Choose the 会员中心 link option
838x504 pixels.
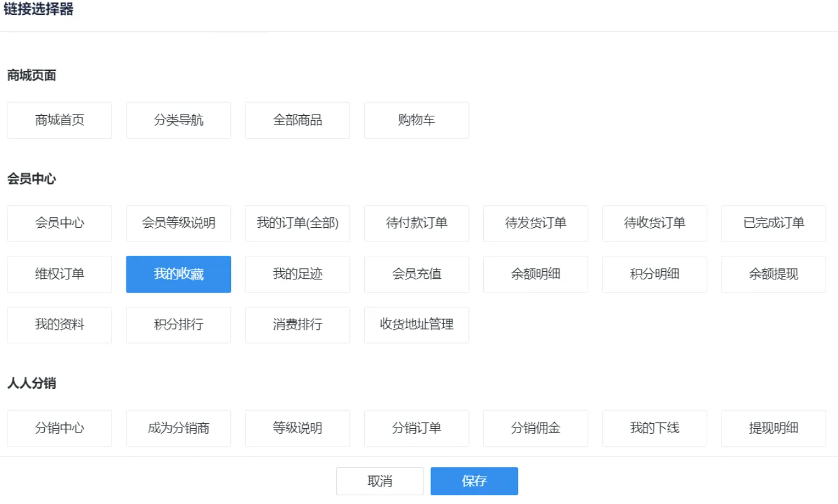[60, 223]
